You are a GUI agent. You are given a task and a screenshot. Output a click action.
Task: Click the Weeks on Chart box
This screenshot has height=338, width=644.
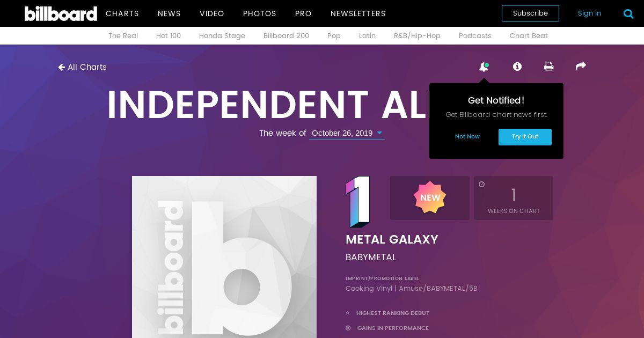[514, 198]
